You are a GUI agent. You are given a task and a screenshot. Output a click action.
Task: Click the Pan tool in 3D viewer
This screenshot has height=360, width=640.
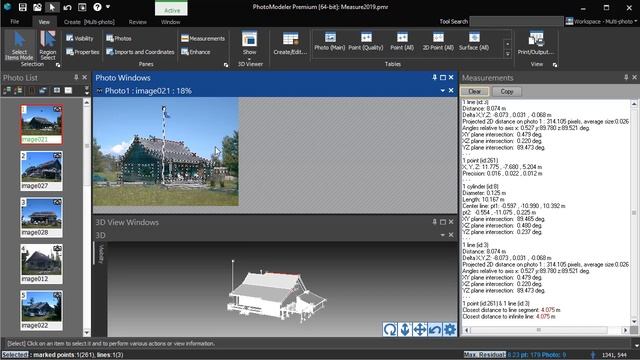[x=420, y=329]
